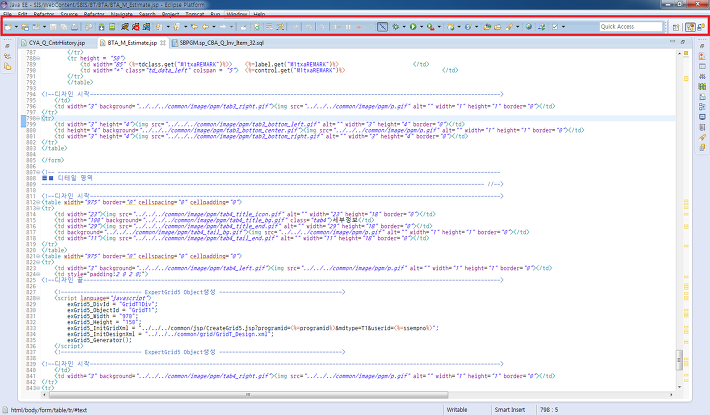Click the Search flashlight toolbar icon
This screenshot has height=415, width=710.
[x=509, y=27]
